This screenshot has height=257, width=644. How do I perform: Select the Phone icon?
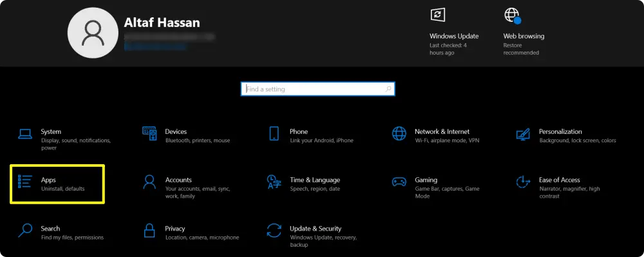(274, 133)
